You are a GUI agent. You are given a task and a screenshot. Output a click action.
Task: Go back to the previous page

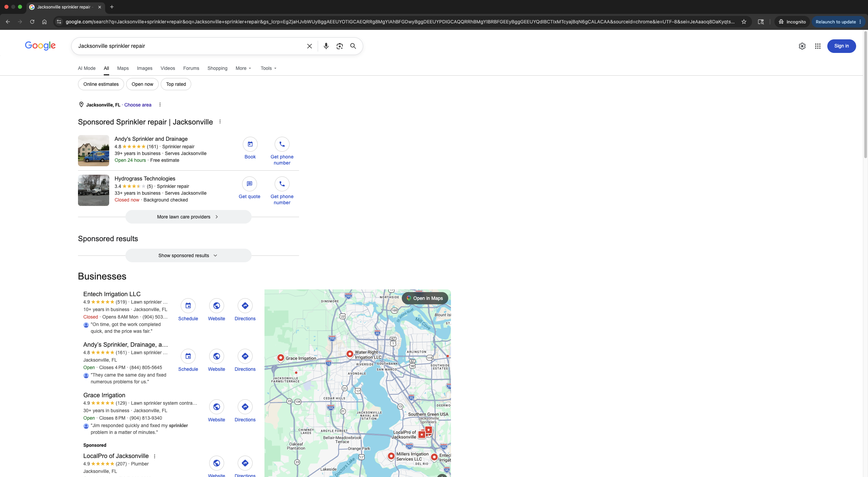point(8,22)
